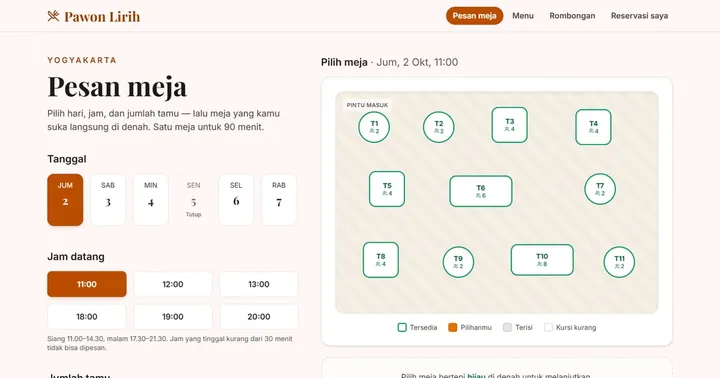Click the Pilihanmu orange legend swatch
Viewport: 720px width, 378px height.
point(453,327)
